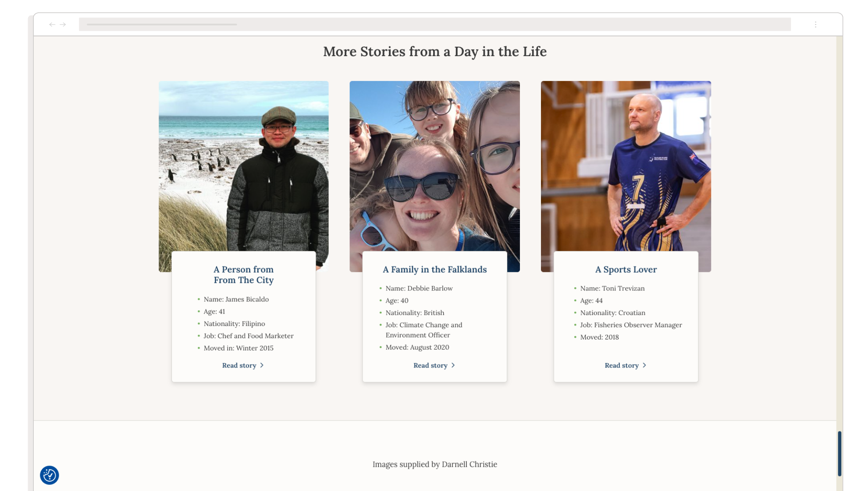Open the photo of man with penguins
Image resolution: width=868 pixels, height=491 pixels.
coord(244,166)
